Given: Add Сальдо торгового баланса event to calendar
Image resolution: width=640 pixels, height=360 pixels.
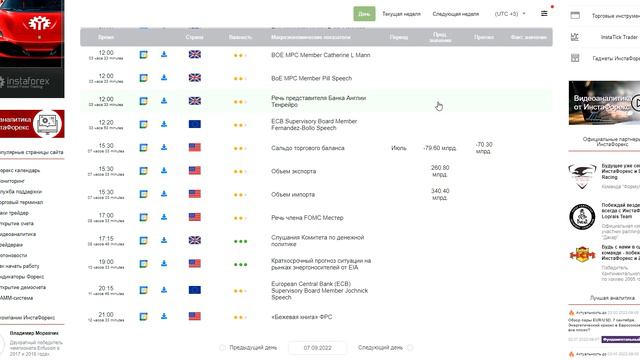Looking at the screenshot, I should coord(143,148).
